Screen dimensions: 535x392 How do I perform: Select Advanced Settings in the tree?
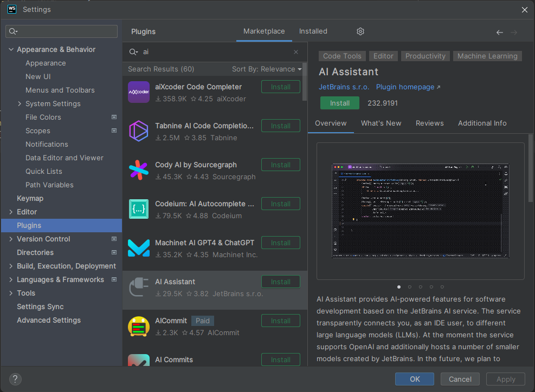click(49, 320)
